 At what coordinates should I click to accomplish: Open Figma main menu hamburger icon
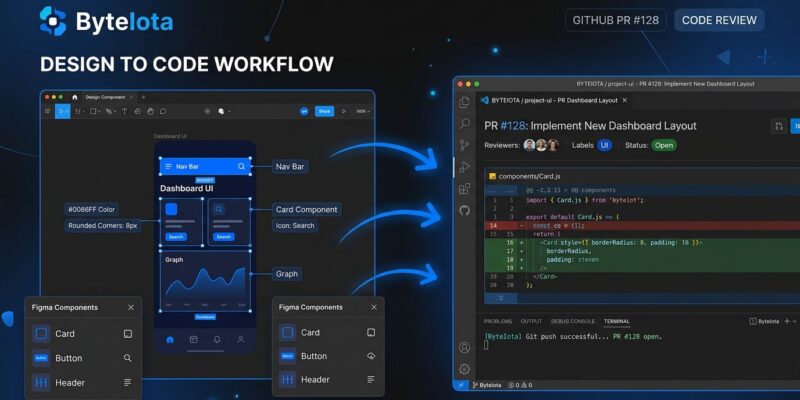(48, 111)
